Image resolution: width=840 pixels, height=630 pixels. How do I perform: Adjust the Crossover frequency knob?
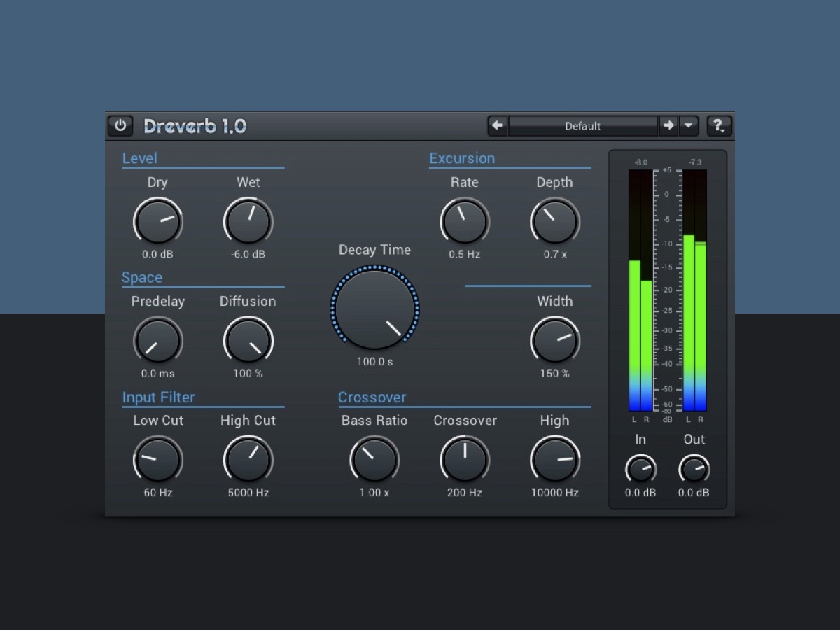click(x=464, y=459)
